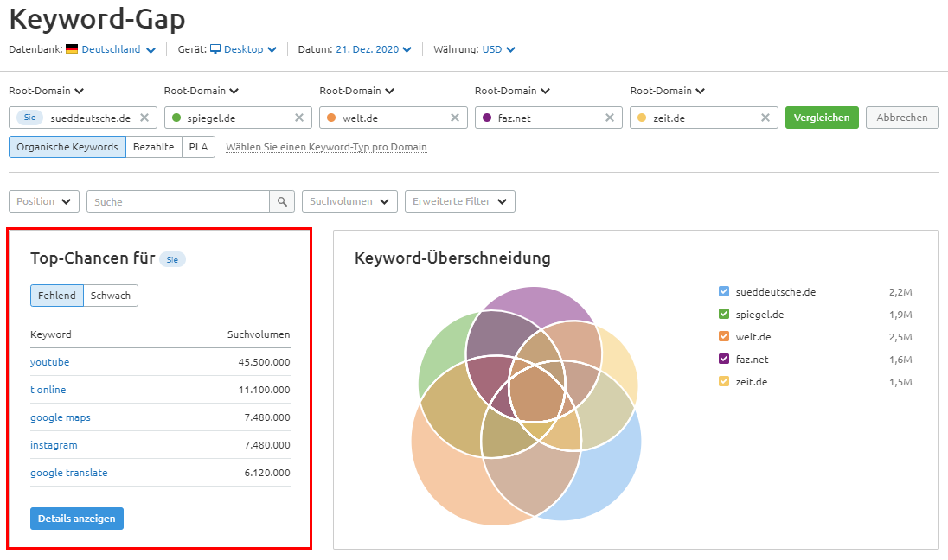Expand Root-Domain dropdown above sueddeutsche.de
The image size is (948, 560).
[46, 91]
